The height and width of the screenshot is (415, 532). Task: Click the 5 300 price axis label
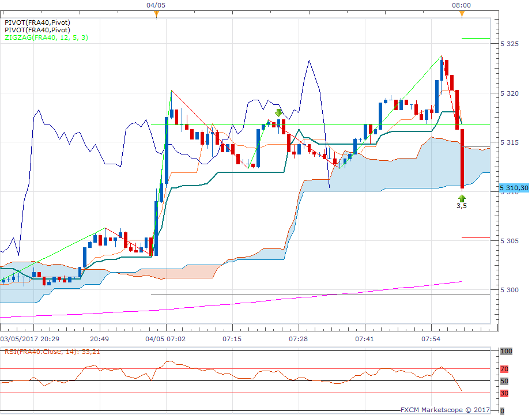[510, 290]
